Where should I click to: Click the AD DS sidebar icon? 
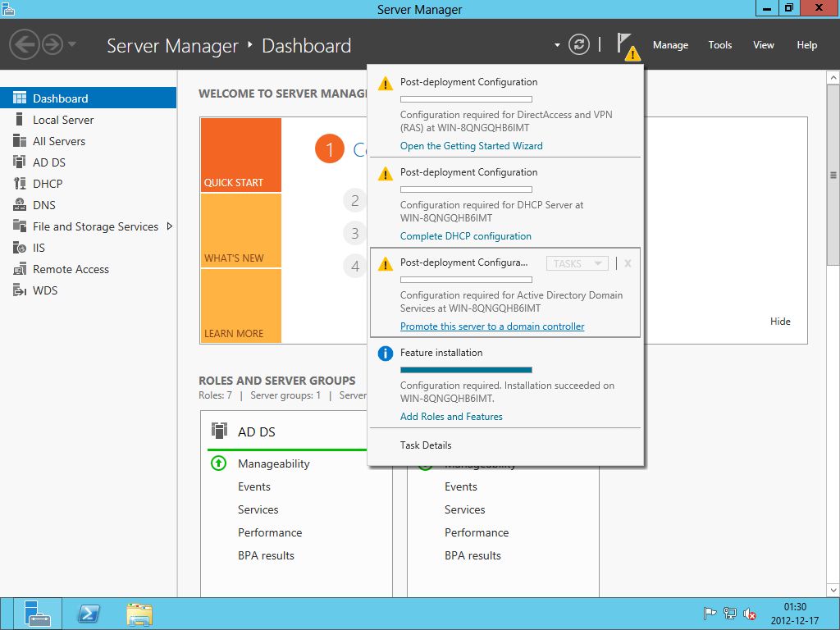tap(20, 162)
